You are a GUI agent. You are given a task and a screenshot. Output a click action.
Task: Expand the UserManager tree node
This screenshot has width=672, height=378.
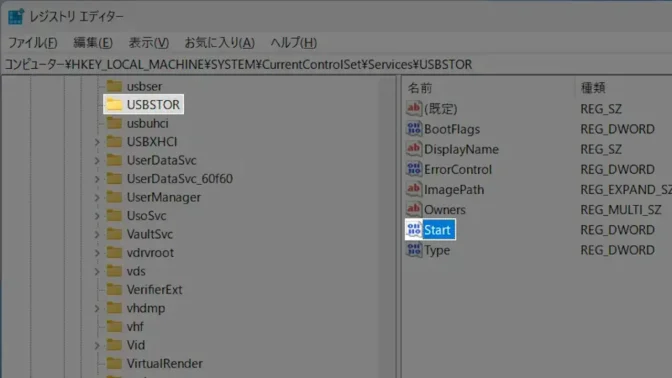tap(97, 197)
